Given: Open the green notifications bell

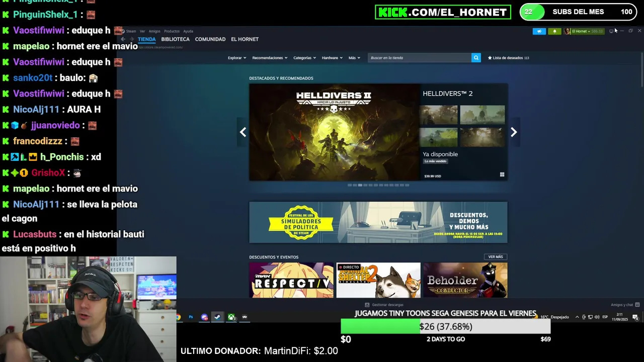Looking at the screenshot, I should (554, 31).
